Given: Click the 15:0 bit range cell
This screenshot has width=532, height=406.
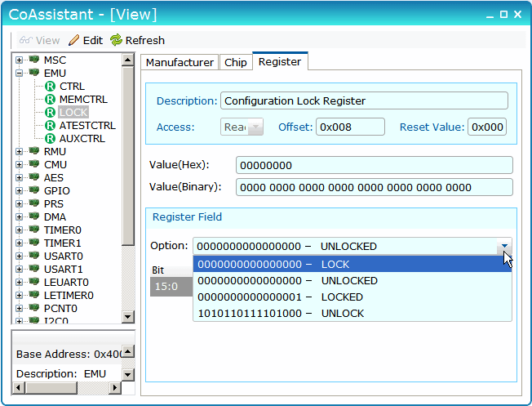Looking at the screenshot, I should click(x=171, y=287).
